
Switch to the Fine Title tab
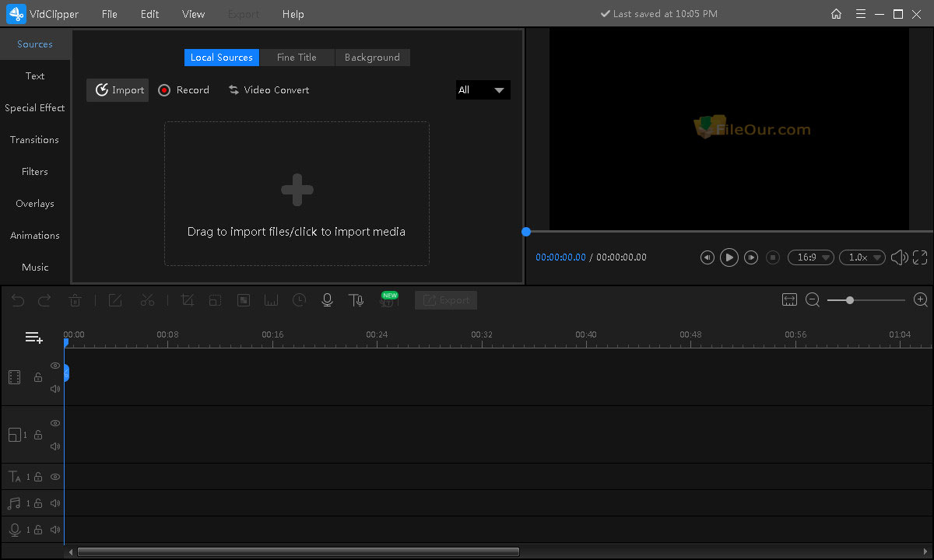[297, 57]
